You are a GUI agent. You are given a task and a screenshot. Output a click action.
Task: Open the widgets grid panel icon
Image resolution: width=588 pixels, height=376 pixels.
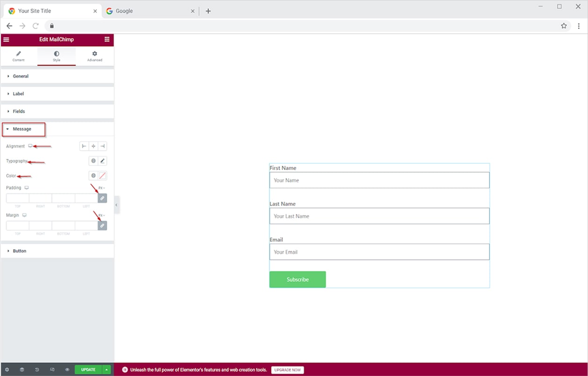click(x=107, y=40)
